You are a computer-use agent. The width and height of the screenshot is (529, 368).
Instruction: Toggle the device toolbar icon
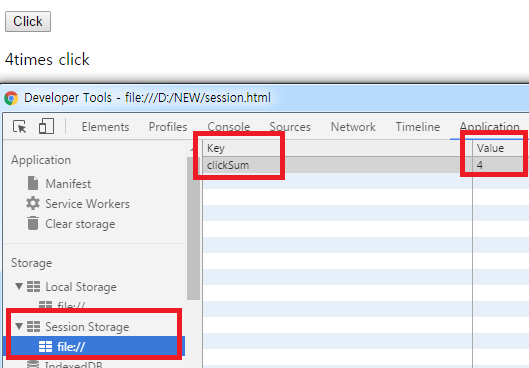click(46, 126)
